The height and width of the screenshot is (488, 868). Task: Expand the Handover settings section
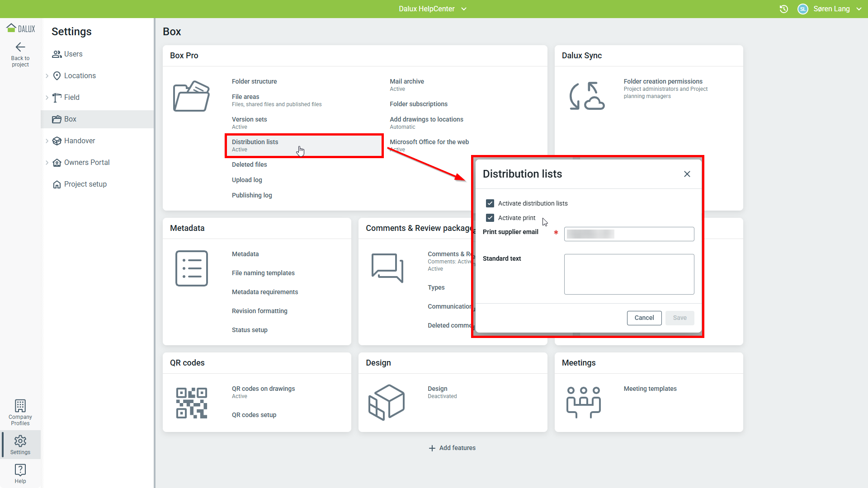tap(47, 141)
